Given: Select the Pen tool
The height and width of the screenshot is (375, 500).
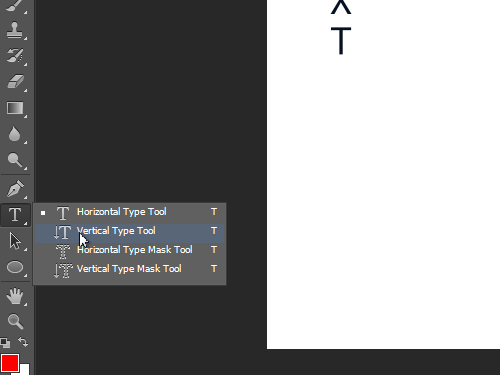Looking at the screenshot, I should pos(15,188).
